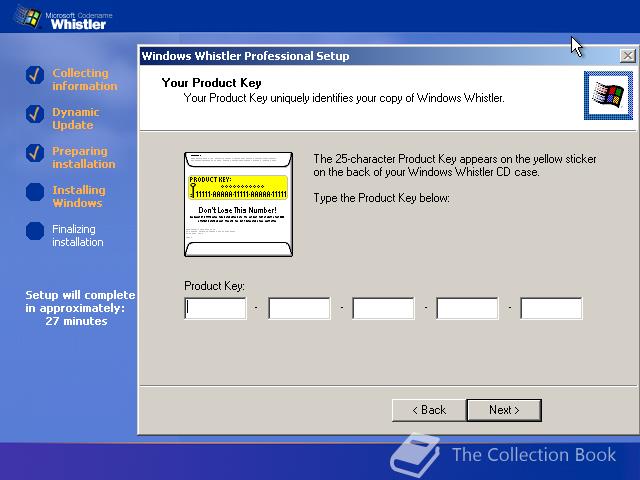Click the Windows flag icon in the dialog header
This screenshot has width=640, height=480.
608,96
